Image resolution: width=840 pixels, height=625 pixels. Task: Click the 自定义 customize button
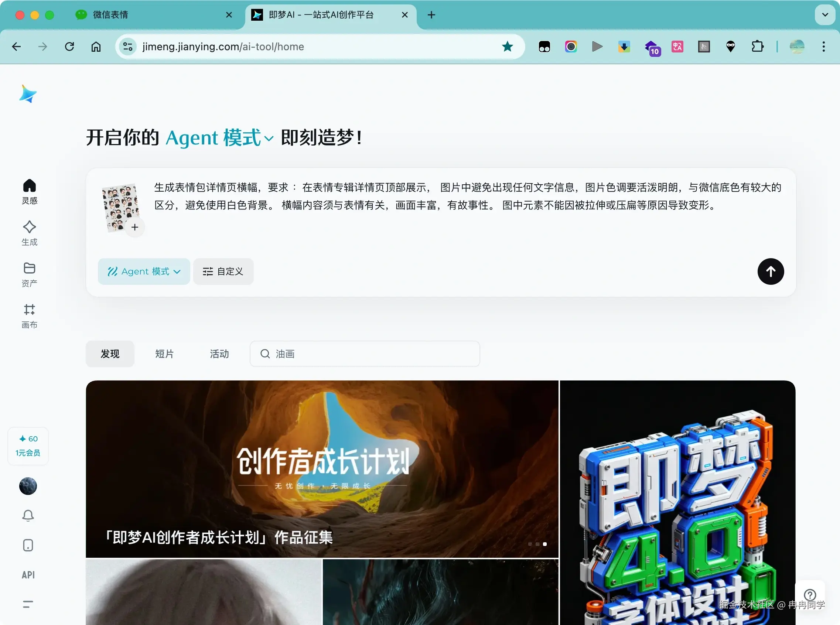[x=223, y=271]
